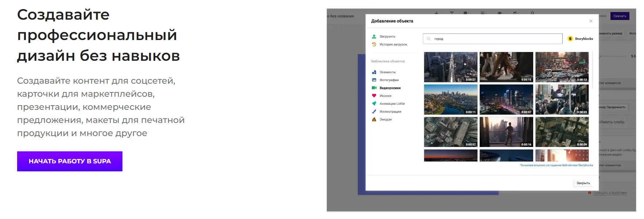This screenshot has width=644, height=219.
Task: Click the green Загрузить upload icon
Action: (374, 36)
